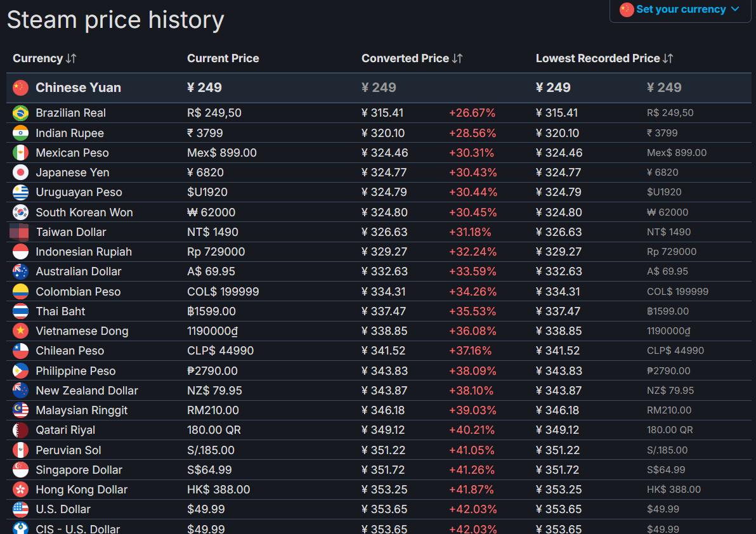756x534 pixels.
Task: Click greyed lowest price A$ 69.95
Action: point(667,271)
